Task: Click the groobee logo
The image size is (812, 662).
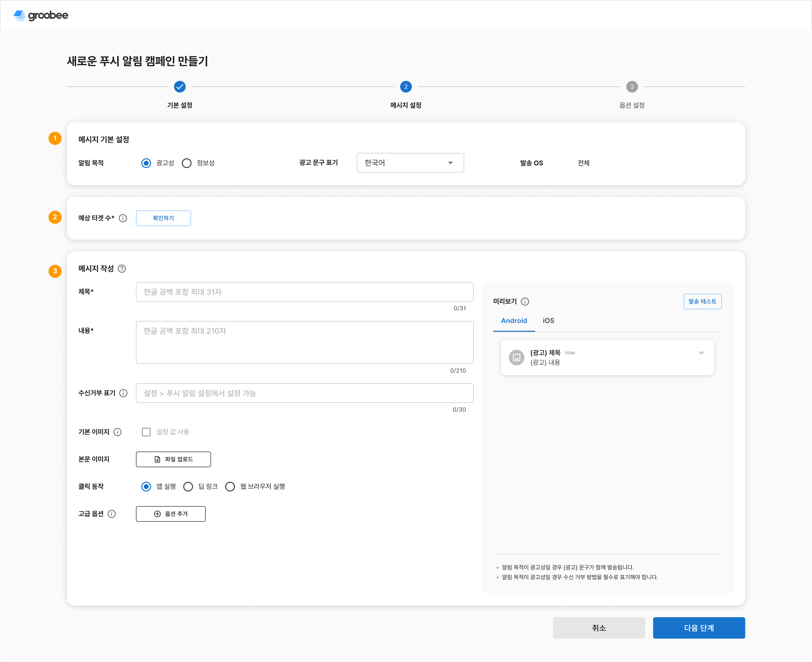Action: 41,15
